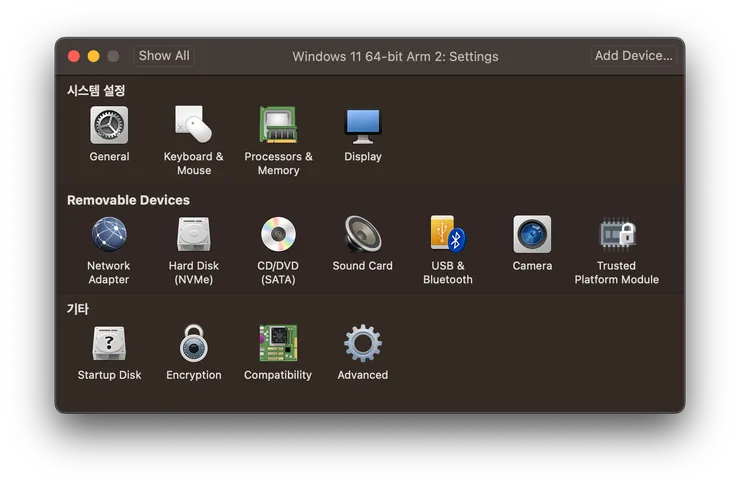Open Compatibility settings

[x=278, y=343]
